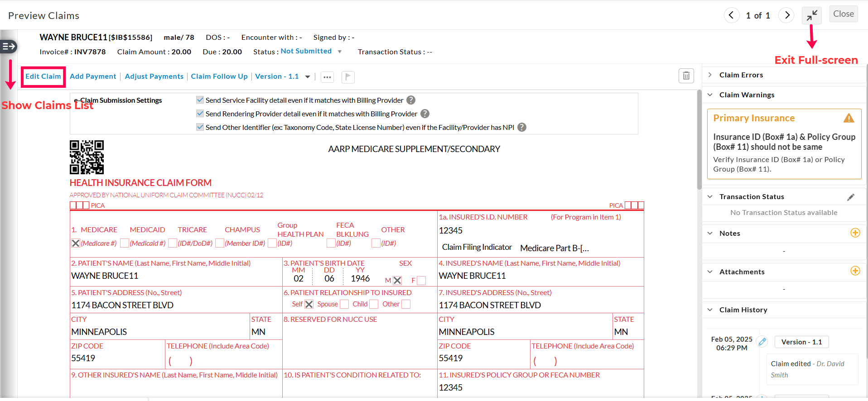The width and height of the screenshot is (868, 401).
Task: Click Invoice# INV7878 text
Action: (72, 52)
